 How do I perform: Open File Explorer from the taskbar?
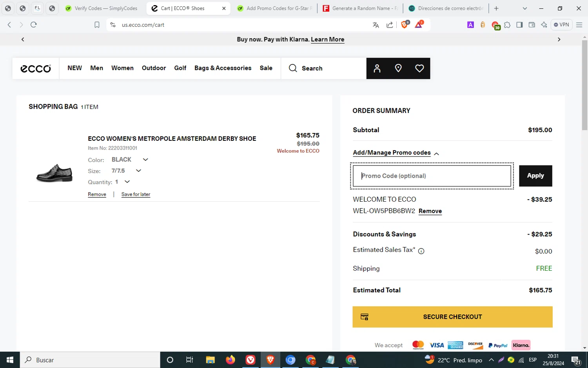tap(210, 360)
